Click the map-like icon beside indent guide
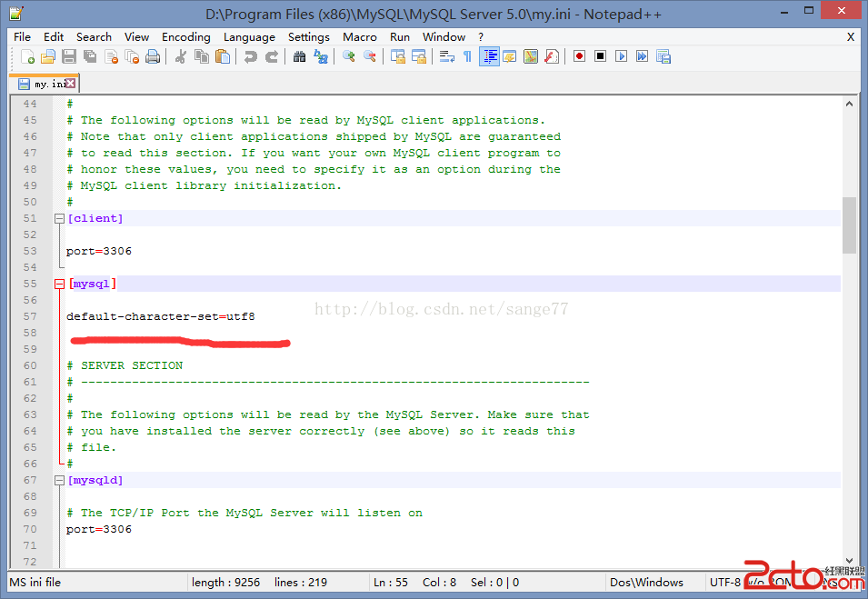Image resolution: width=868 pixels, height=599 pixels. tap(531, 56)
